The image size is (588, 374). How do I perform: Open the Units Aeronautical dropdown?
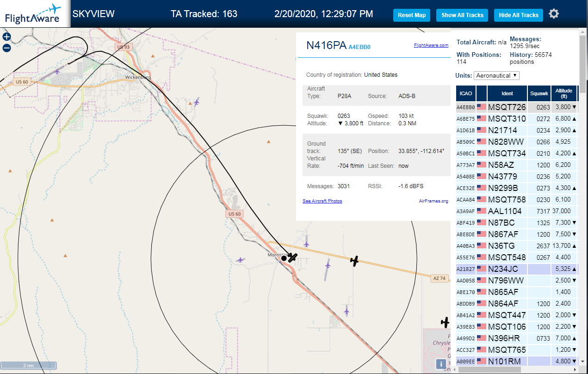(497, 75)
